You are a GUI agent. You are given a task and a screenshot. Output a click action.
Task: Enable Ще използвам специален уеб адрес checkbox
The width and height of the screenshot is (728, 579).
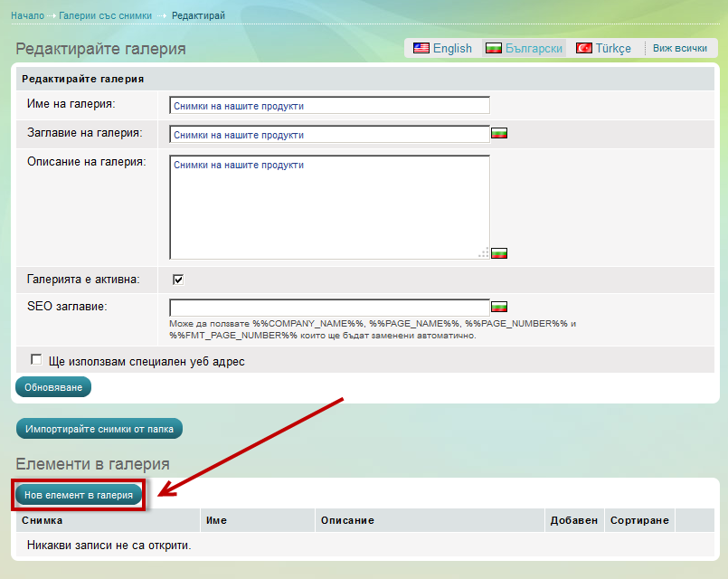pos(36,360)
